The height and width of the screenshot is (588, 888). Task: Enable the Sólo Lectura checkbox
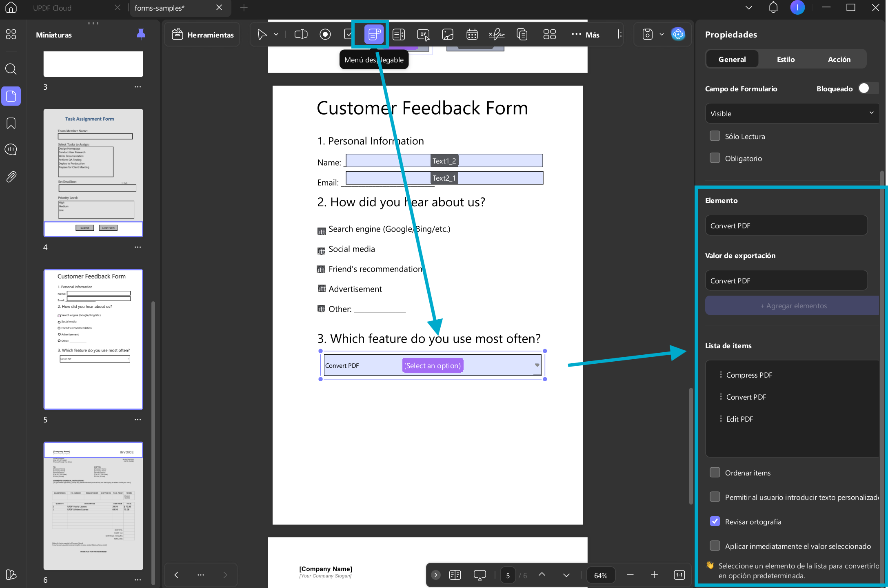click(715, 136)
